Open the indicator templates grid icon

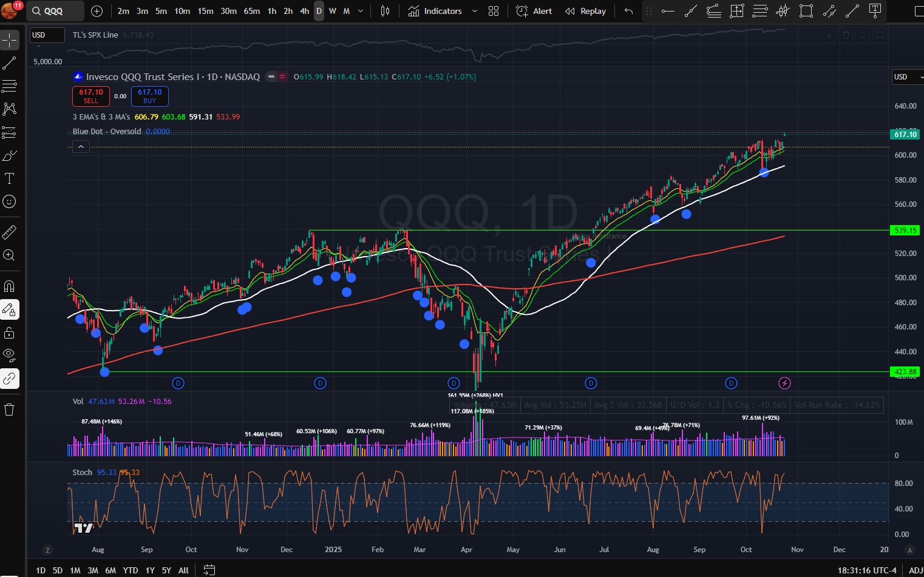[x=494, y=11]
